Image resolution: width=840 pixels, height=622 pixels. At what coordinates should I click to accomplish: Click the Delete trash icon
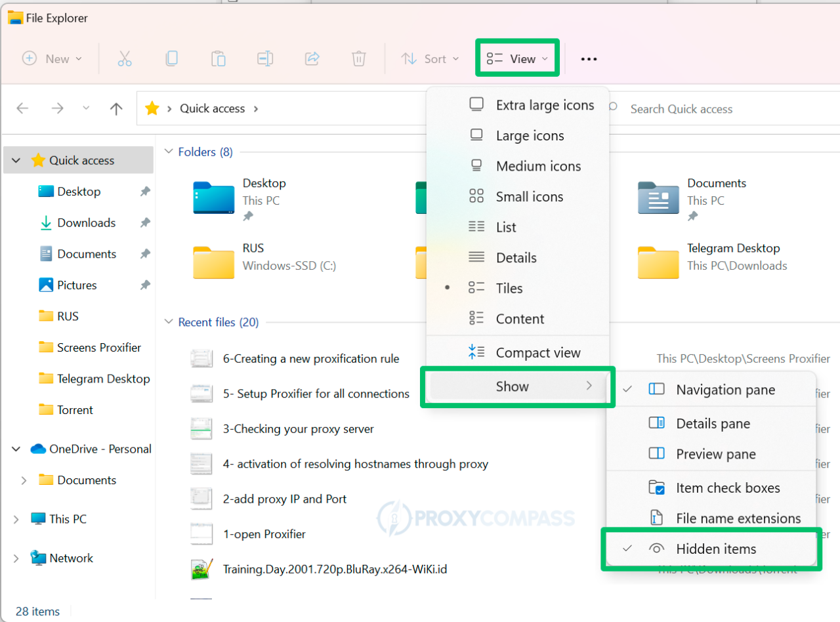point(358,58)
